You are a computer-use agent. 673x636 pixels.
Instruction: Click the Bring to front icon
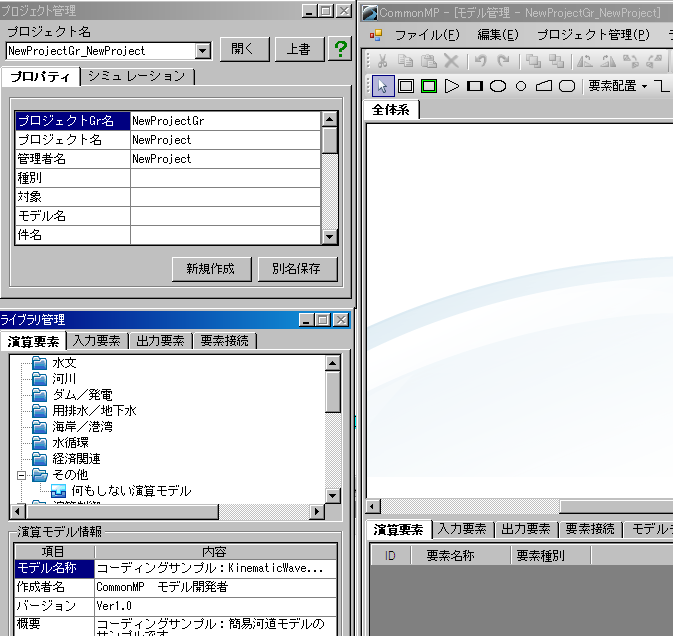(x=534, y=61)
